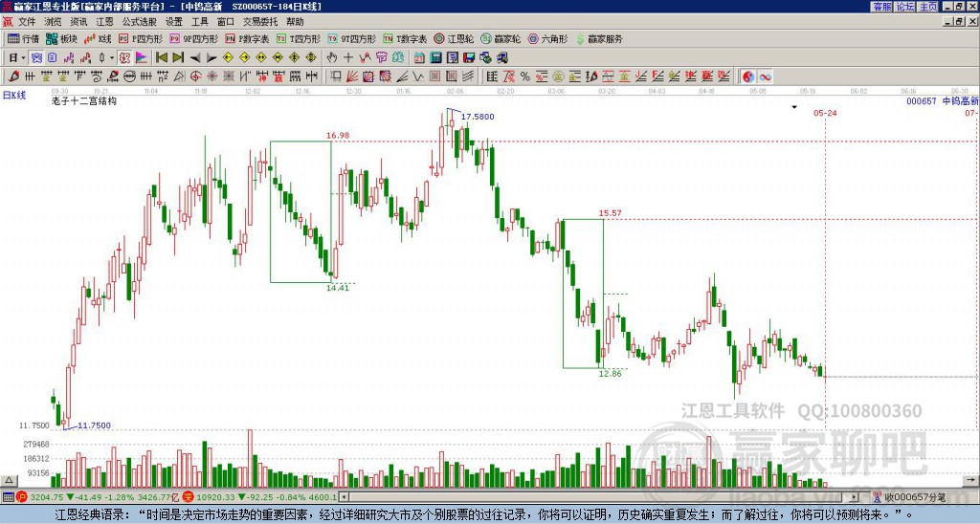Viewport: 980px width, 524px height.
Task: Click the 老子十二宫结构 indicator label
Action: pyautogui.click(x=84, y=100)
